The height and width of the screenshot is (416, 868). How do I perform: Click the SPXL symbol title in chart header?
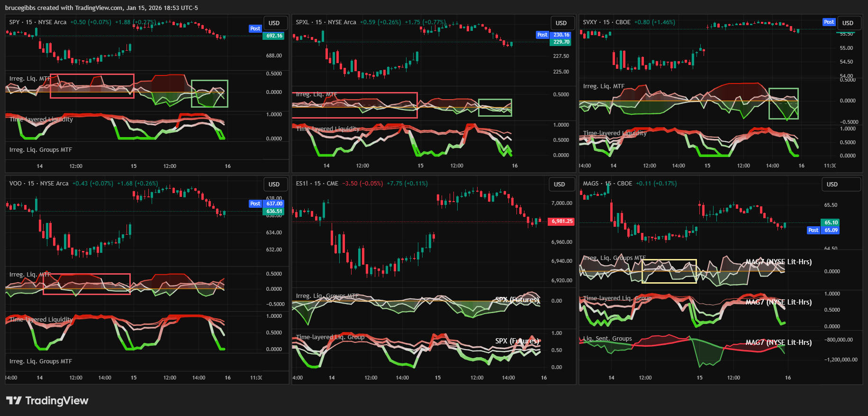pos(302,22)
